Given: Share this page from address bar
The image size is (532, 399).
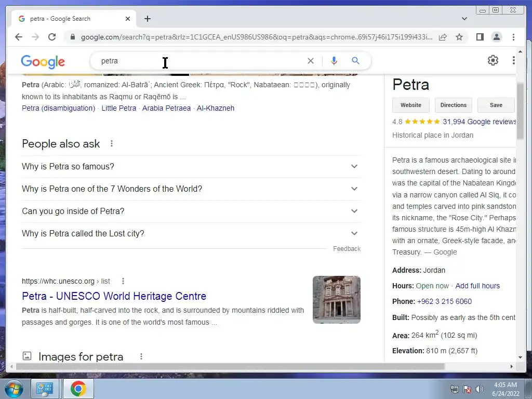Looking at the screenshot, I should (x=443, y=37).
